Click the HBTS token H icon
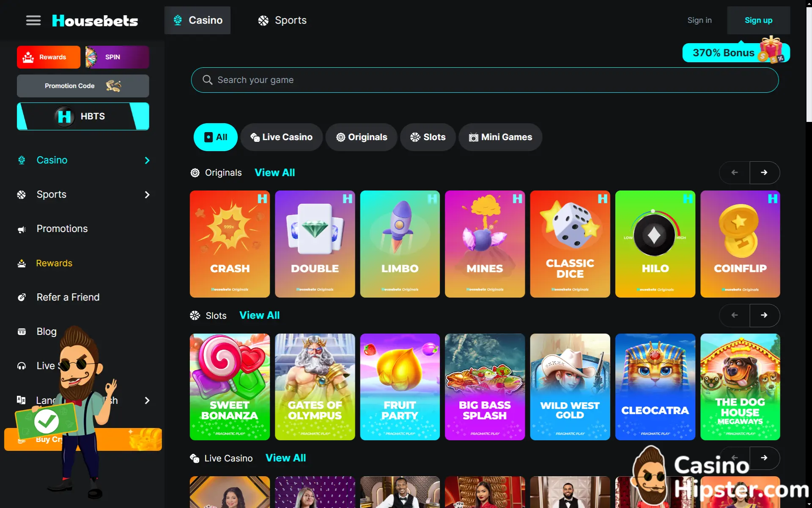The height and width of the screenshot is (508, 812). point(64,116)
